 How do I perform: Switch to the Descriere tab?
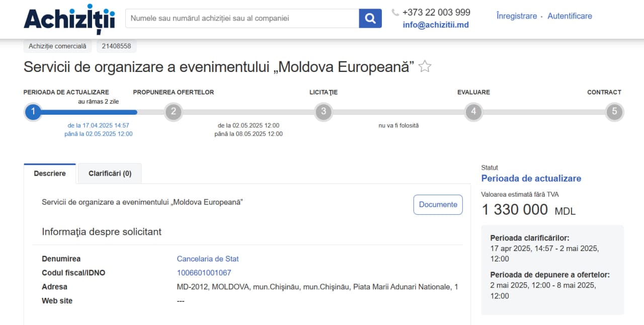point(50,174)
